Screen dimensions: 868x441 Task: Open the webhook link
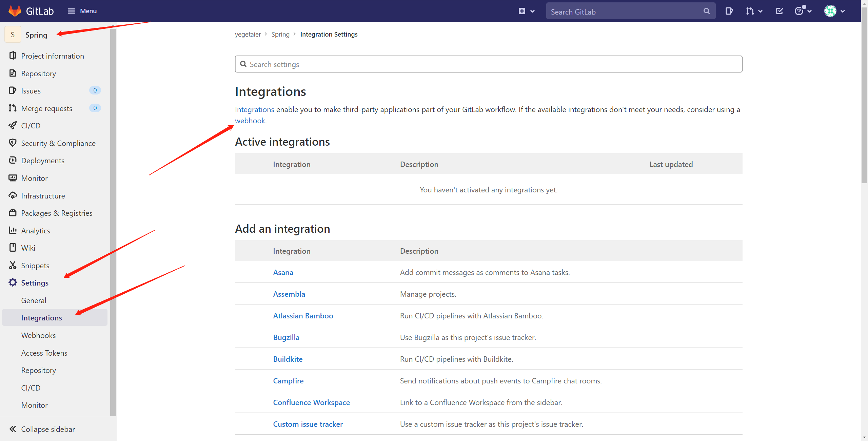[x=250, y=121]
